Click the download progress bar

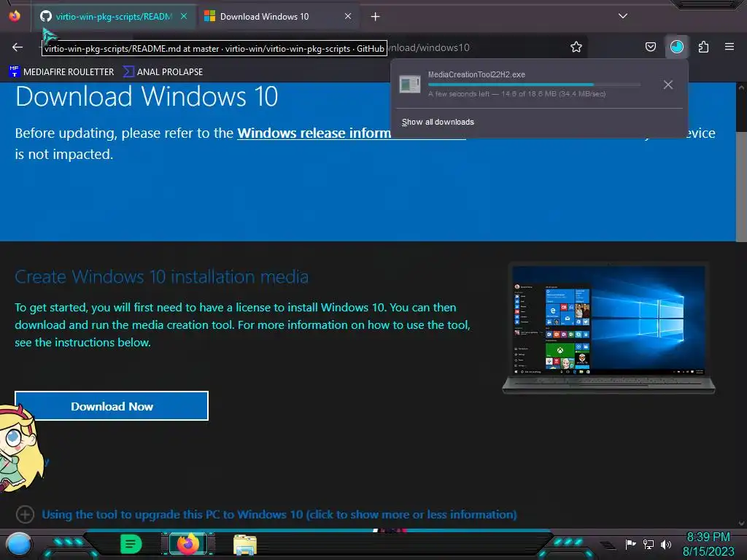tap(534, 85)
